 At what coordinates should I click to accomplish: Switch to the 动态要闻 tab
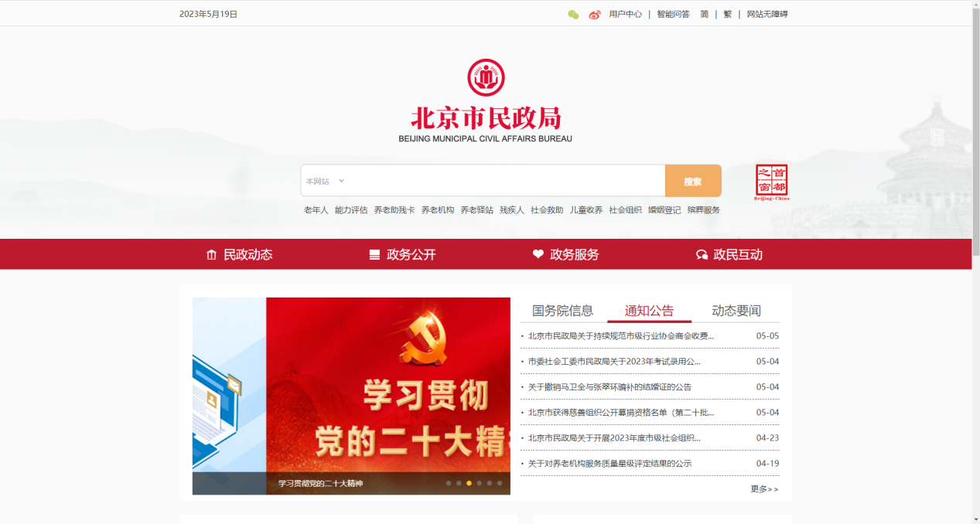click(736, 310)
